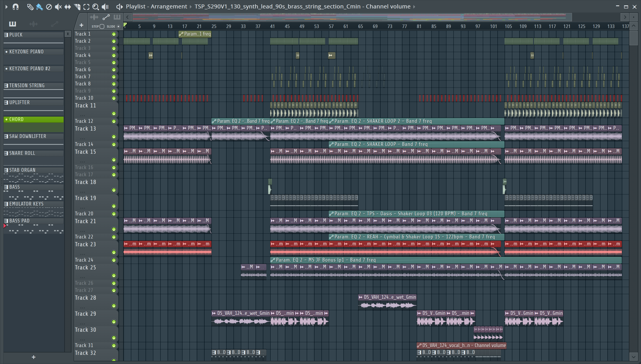The image size is (641, 364).
Task: Select the SAW DOWNLIFTER pattern
Action: (34, 136)
